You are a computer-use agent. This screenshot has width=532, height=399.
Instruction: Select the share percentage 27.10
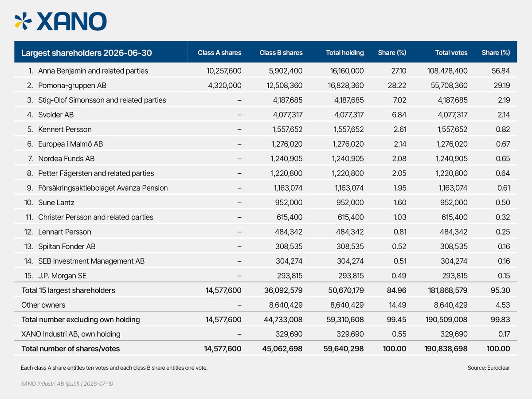point(399,71)
